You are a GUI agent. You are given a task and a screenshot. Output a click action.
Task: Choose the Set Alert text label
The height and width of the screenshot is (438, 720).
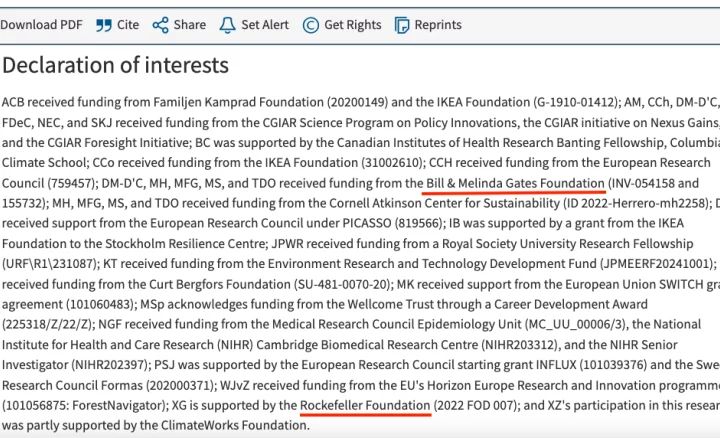(265, 25)
